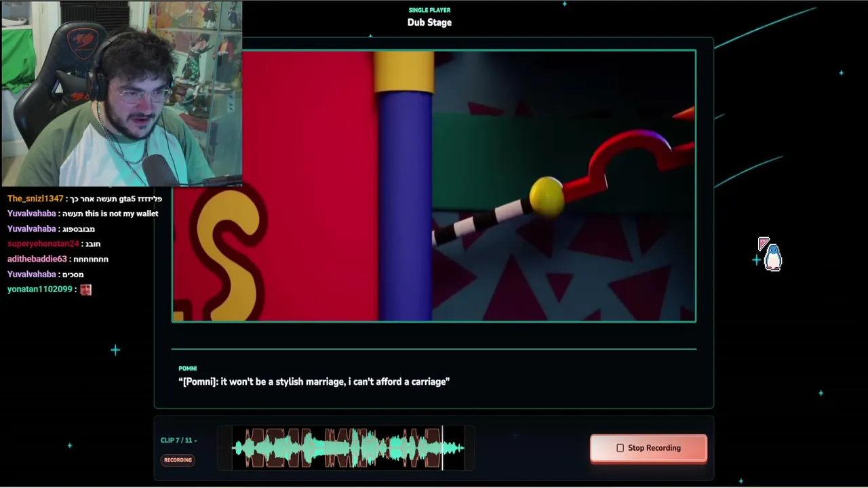The width and height of the screenshot is (868, 488).
Task: Click the "מסכים" chat message
Action: [73, 274]
